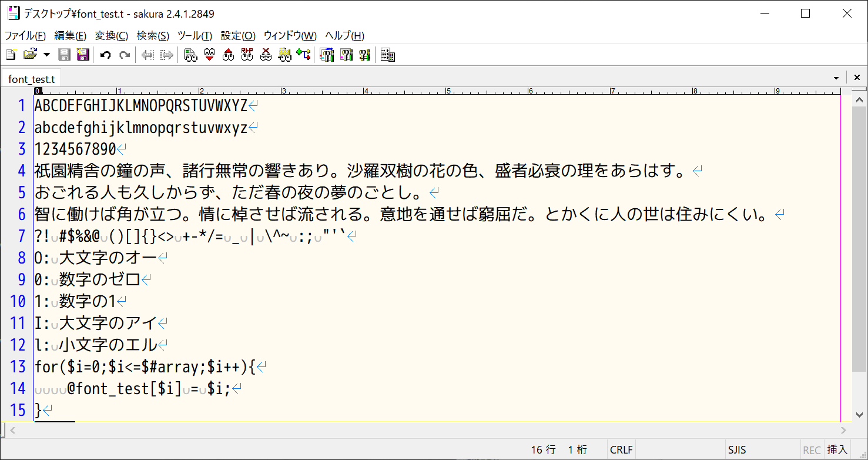Click line number 1 in the gutter
Image resolution: width=868 pixels, height=460 pixels.
tap(22, 106)
